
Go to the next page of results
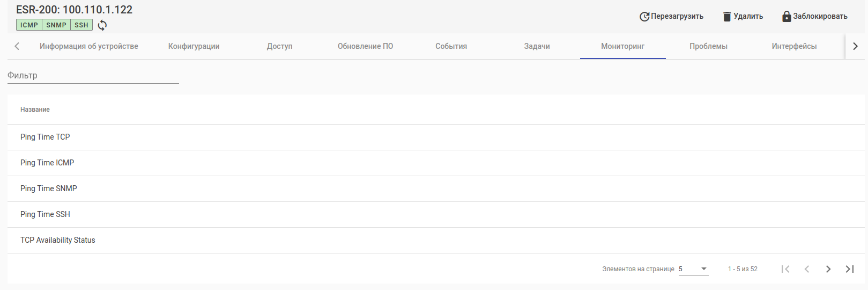click(x=828, y=269)
